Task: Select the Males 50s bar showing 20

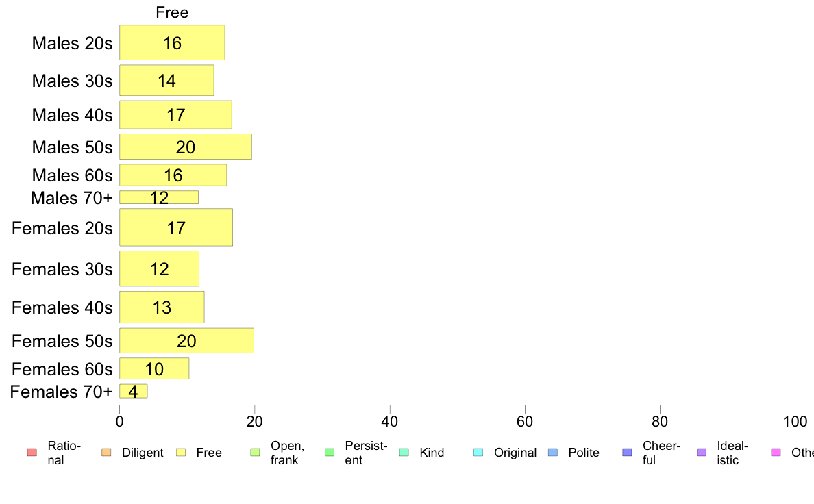Action: point(185,147)
